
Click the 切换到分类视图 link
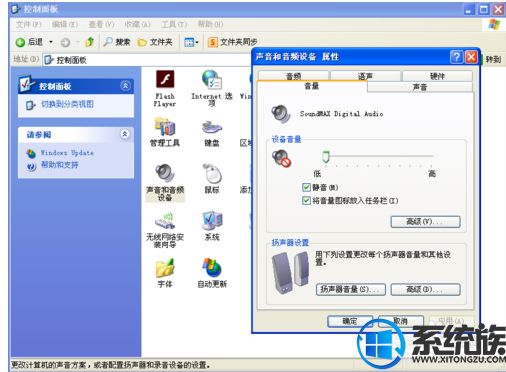click(67, 104)
